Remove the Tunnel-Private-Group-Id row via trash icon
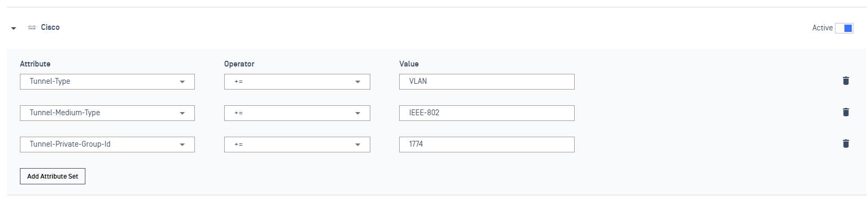Image resolution: width=868 pixels, height=199 pixels. coord(845,143)
